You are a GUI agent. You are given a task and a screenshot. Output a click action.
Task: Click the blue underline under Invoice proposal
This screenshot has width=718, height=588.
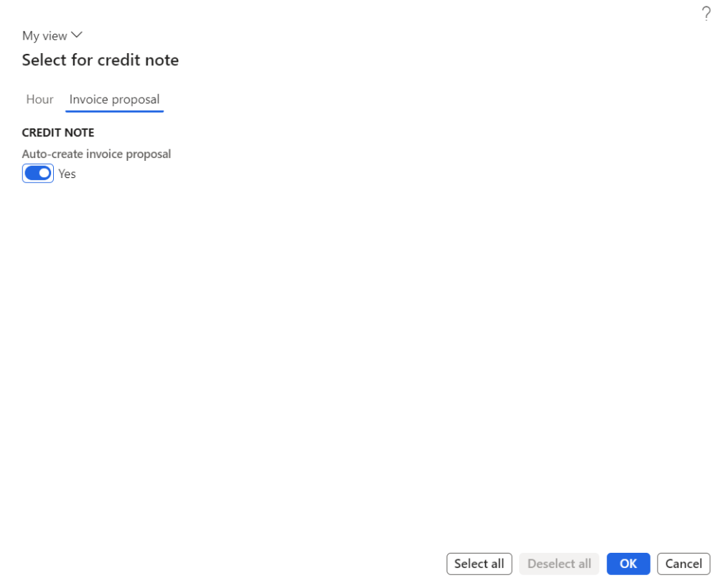114,111
